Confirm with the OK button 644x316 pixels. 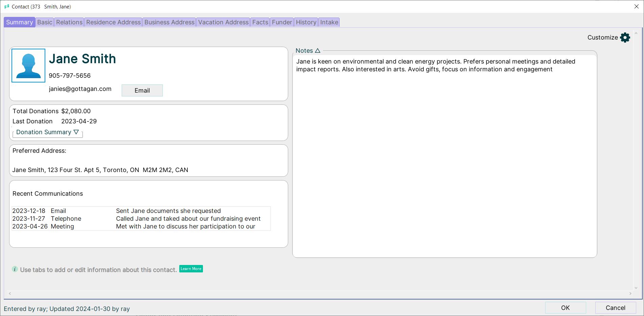pos(566,308)
